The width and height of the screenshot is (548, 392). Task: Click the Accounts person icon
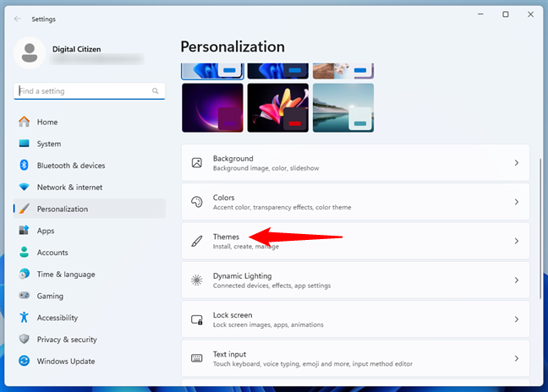click(25, 252)
